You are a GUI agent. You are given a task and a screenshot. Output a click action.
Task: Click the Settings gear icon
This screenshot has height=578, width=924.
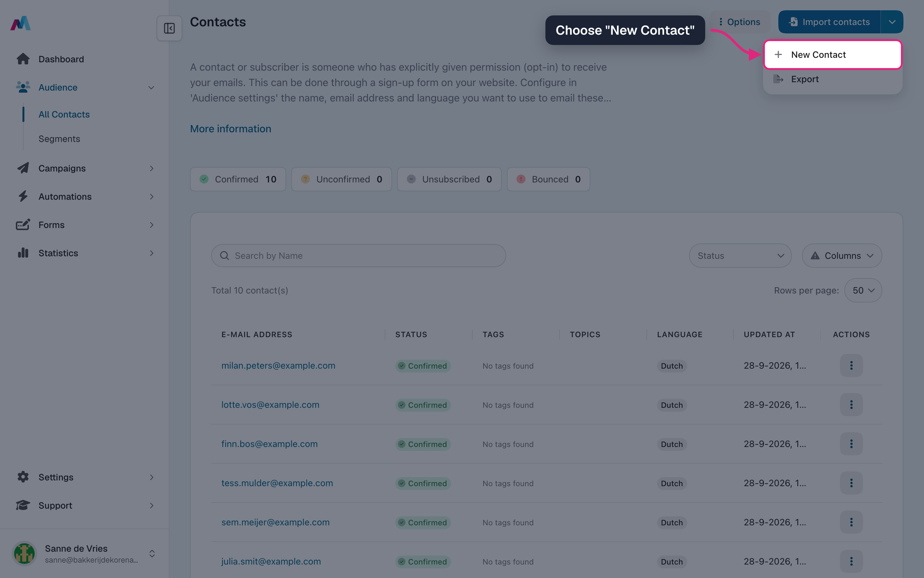[x=23, y=477]
